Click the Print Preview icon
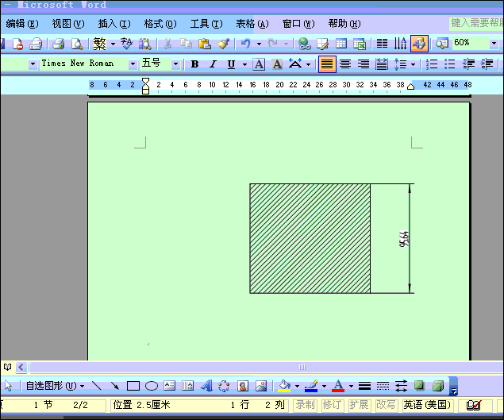Image resolution: width=504 pixels, height=420 pixels. 77,44
